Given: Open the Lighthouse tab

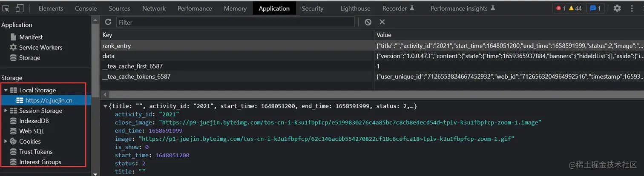Looking at the screenshot, I should coord(355,9).
